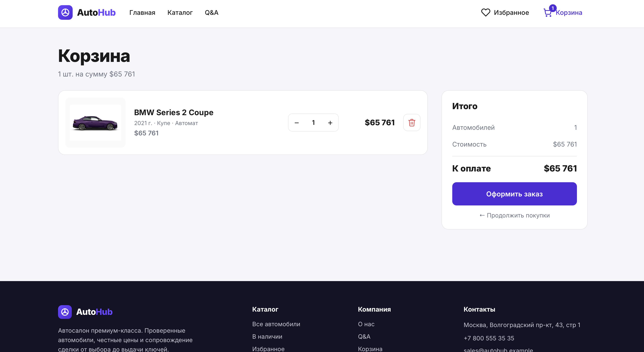Open the AutoHub wordmark in the header
Image resolution: width=644 pixels, height=352 pixels.
[x=96, y=12]
